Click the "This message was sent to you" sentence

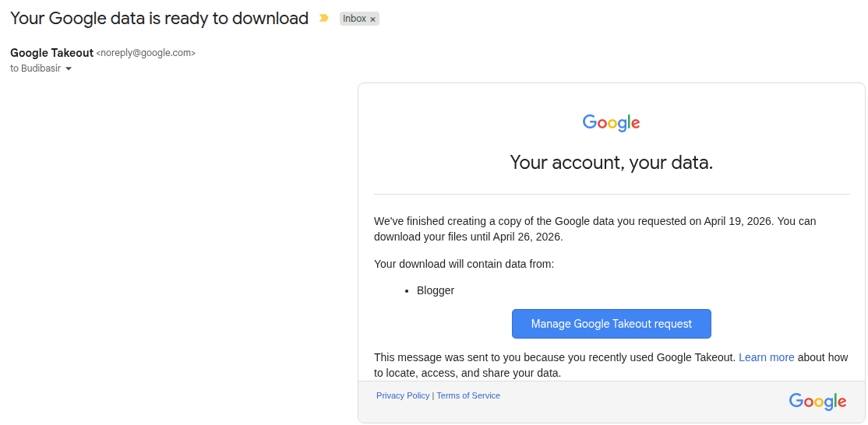554,357
